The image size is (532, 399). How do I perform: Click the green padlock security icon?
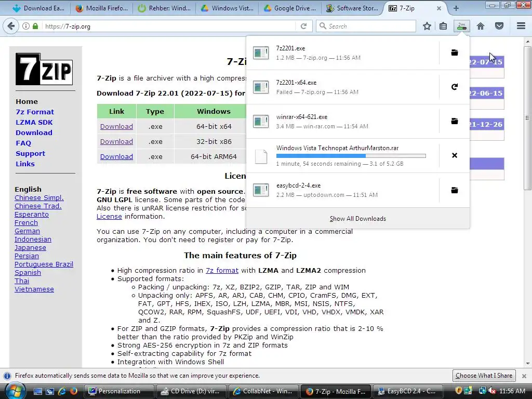click(35, 26)
